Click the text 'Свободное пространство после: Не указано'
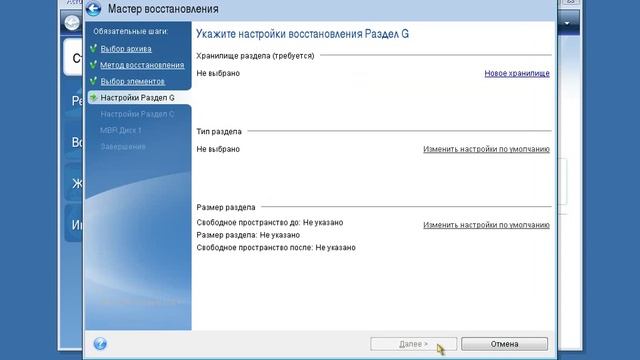The width and height of the screenshot is (640, 360). [276, 247]
